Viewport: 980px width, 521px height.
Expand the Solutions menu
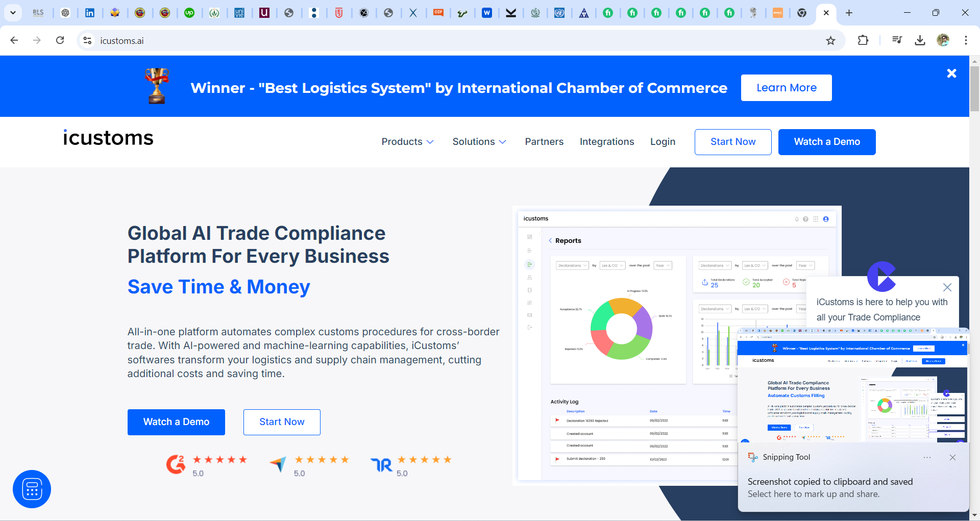pyautogui.click(x=479, y=142)
